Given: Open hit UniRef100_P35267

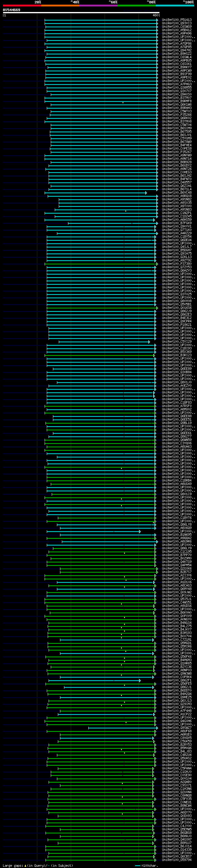Looking at the screenshot, I should click(x=177, y=152).
